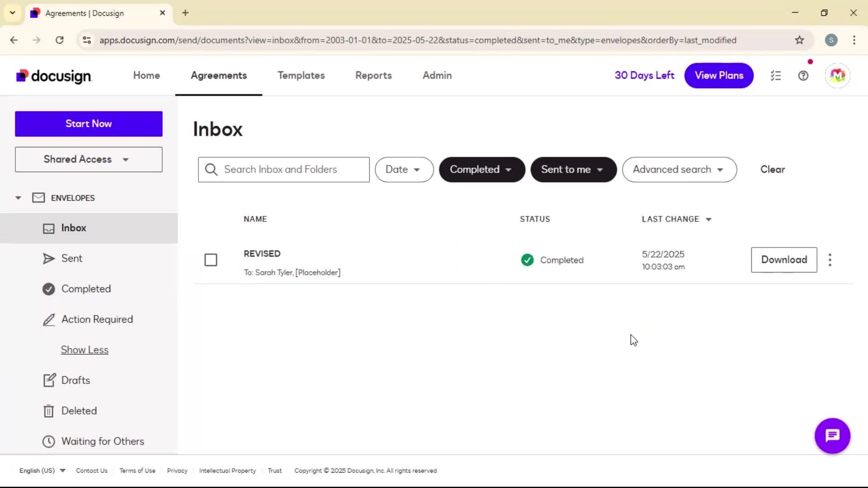The height and width of the screenshot is (488, 868).
Task: Click the green Completed status checkmark
Action: pos(527,260)
